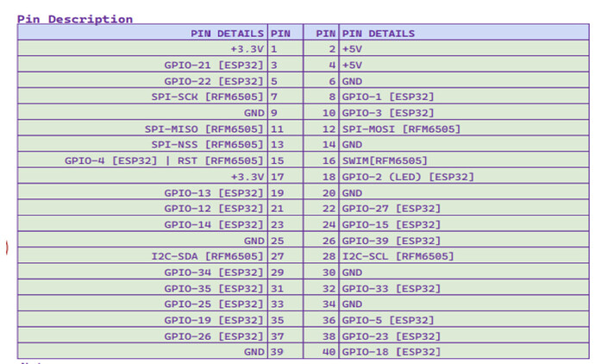Select the GPIO-4 [ESP32] | RST [RFM6505] cell
Viewport: 595px width, 364px height.
(x=164, y=160)
